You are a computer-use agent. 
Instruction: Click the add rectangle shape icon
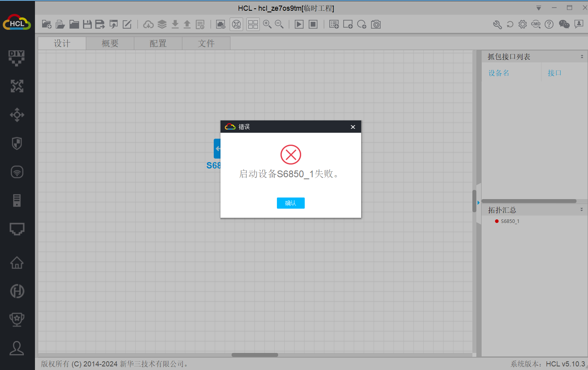click(348, 24)
